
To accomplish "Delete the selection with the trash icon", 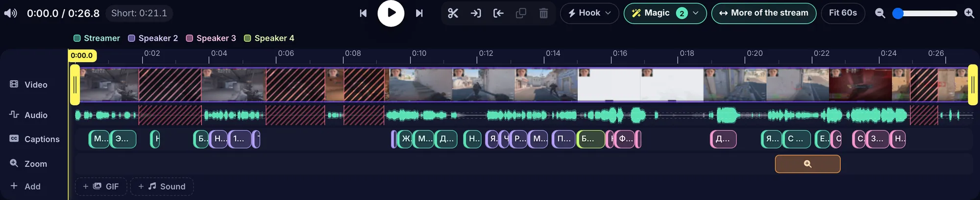I will click(543, 13).
